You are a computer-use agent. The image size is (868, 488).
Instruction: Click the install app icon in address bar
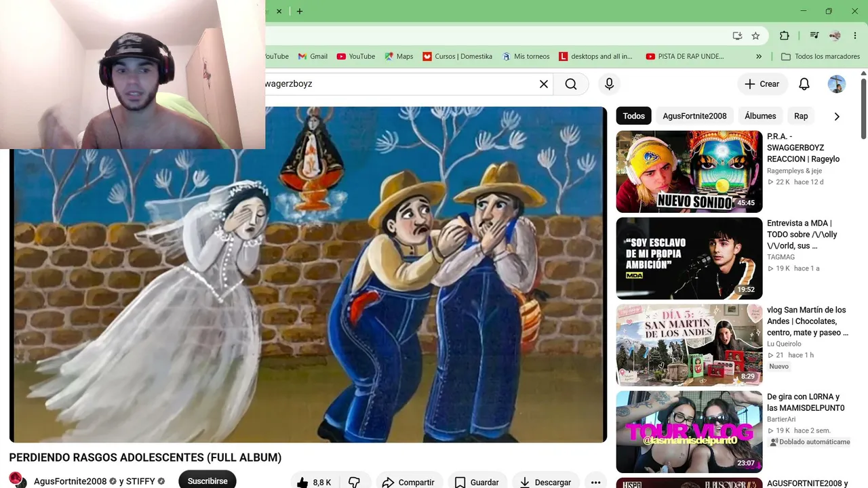pos(737,36)
